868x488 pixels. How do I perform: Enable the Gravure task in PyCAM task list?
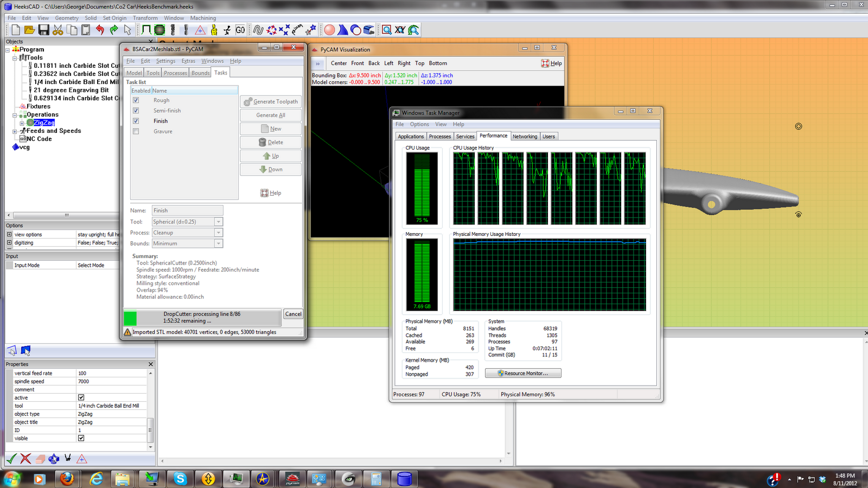coord(136,131)
